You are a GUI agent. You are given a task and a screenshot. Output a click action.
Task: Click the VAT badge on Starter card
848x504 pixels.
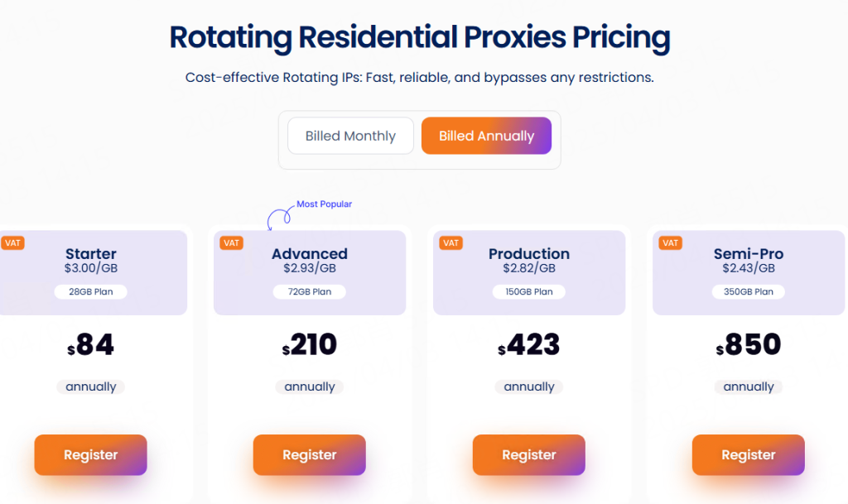coord(12,243)
